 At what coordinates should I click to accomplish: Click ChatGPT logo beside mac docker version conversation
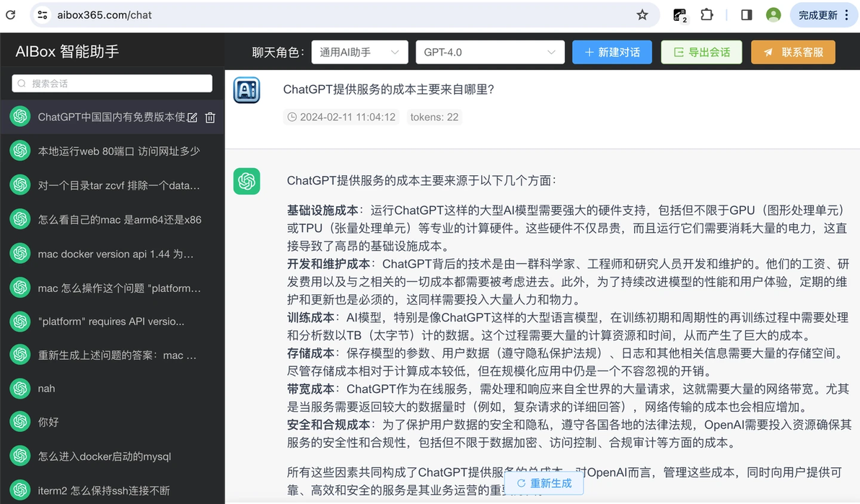(20, 253)
